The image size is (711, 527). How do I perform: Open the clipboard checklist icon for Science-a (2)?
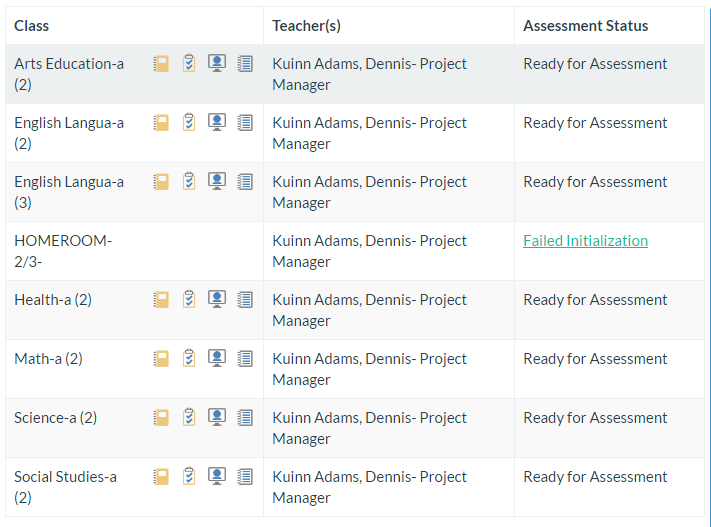(x=189, y=418)
